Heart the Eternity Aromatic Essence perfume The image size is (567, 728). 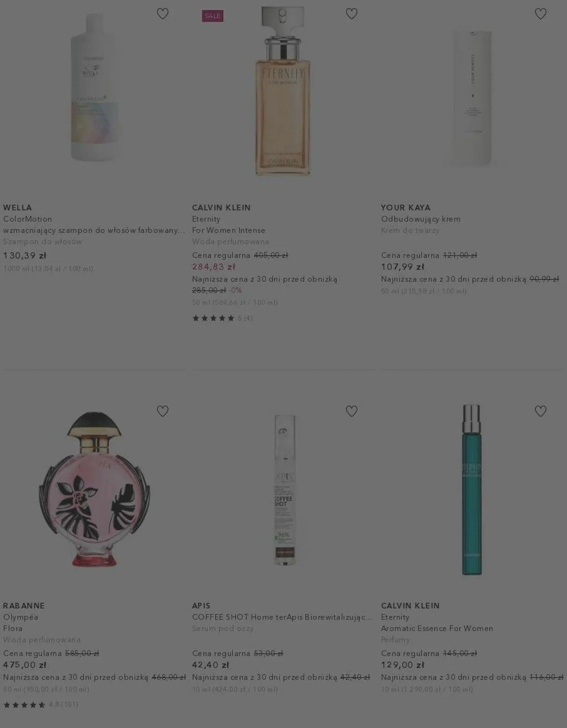click(541, 411)
